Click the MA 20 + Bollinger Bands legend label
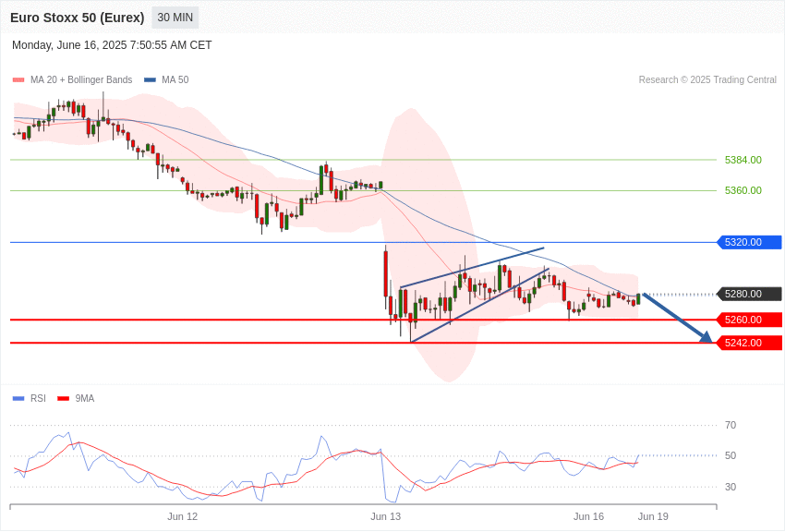Viewport: 785px width, 532px height. (81, 79)
